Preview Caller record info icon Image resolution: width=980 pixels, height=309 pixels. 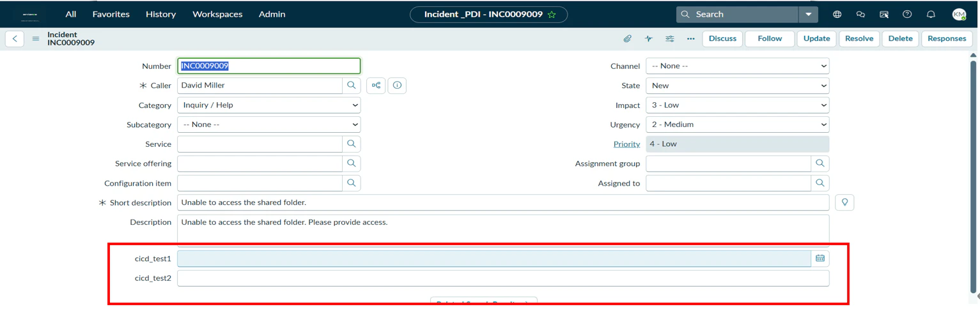point(397,85)
